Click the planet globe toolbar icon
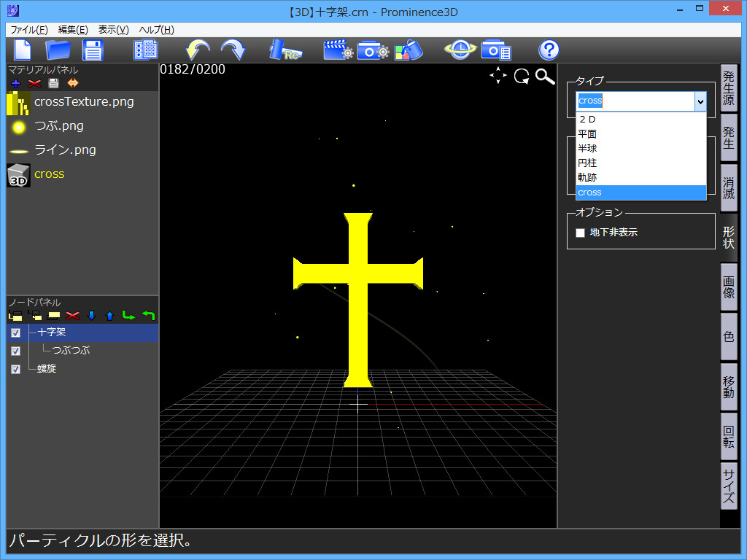 (460, 50)
